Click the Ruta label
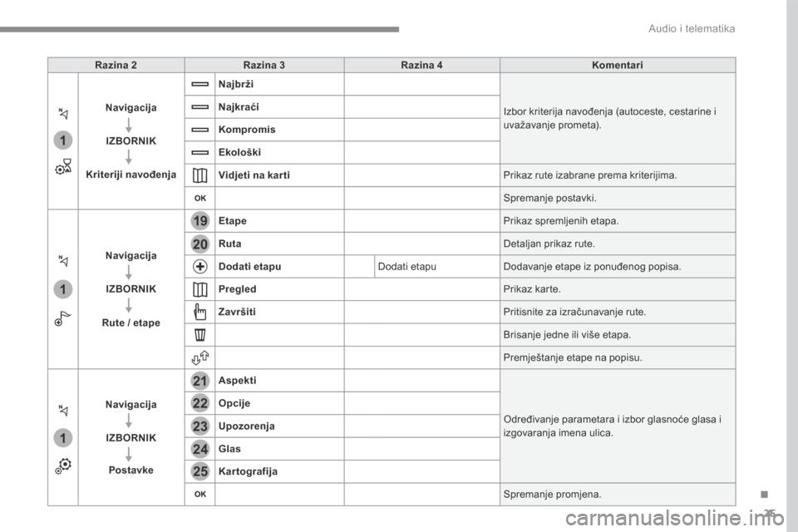 [x=230, y=244]
